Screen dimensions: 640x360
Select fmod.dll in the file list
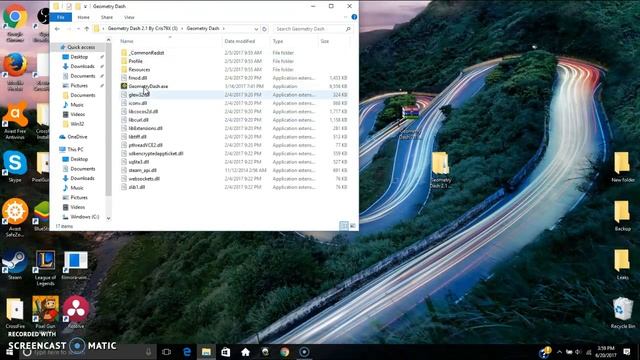138,78
